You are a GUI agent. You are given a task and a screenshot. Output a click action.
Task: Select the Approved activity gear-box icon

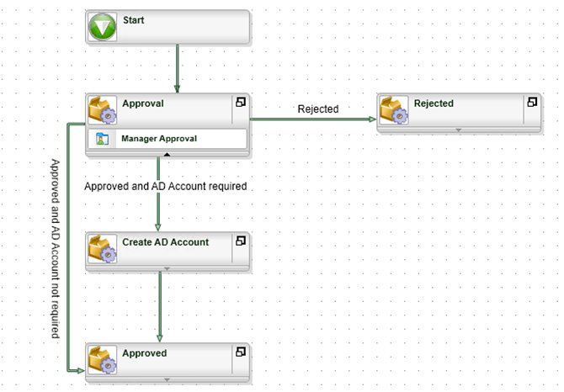coord(103,360)
